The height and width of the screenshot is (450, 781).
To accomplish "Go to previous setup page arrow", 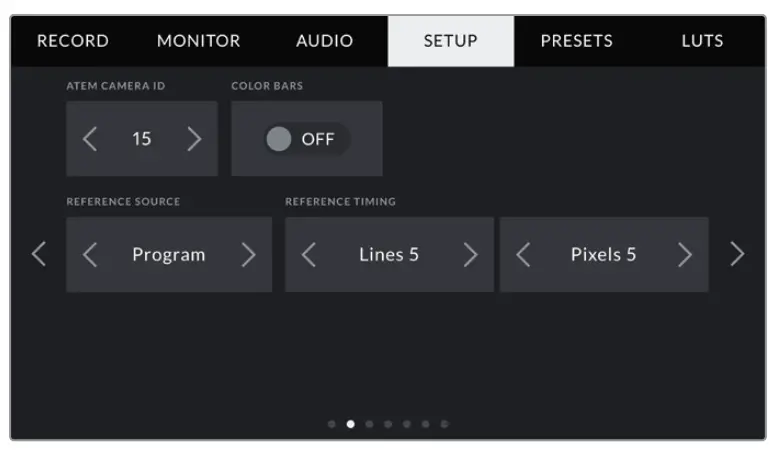I will coord(39,255).
